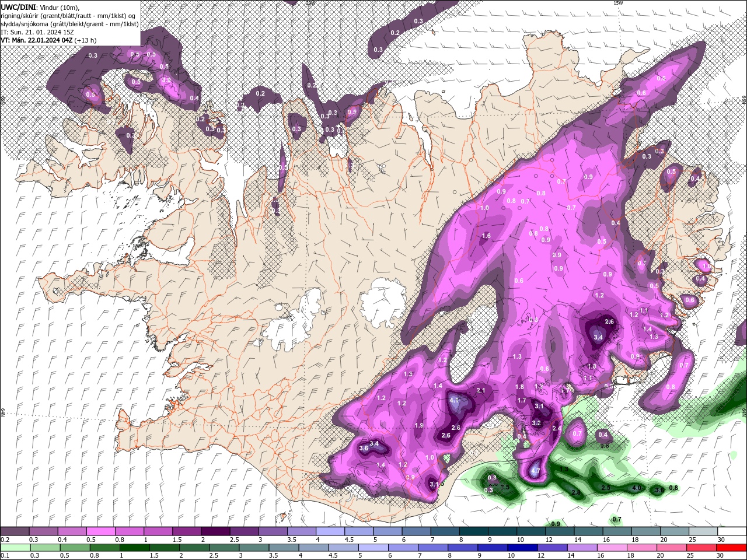Screen dimensions: 747x560
Task: Select the 30 red swatch in lower legend
Action: pos(732,548)
